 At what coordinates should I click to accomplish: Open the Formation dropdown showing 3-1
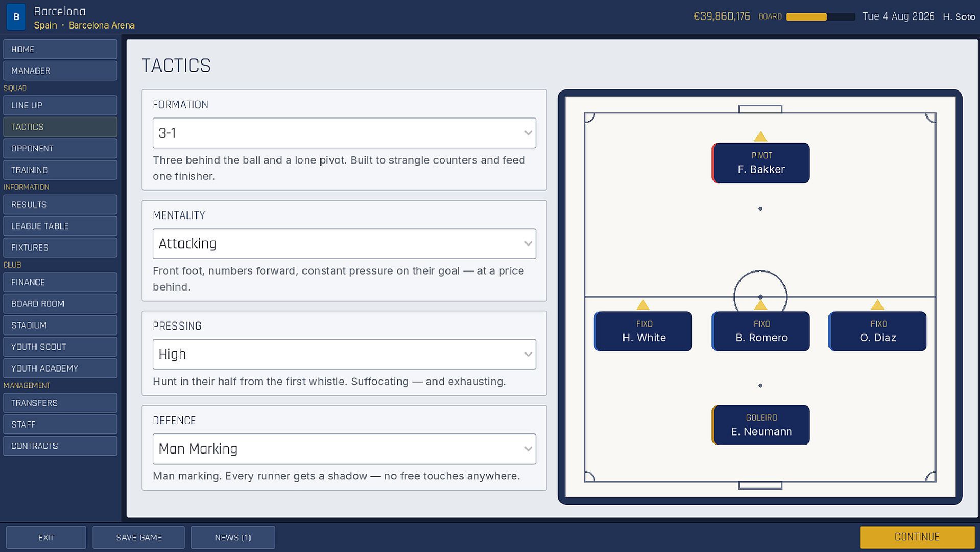coord(344,133)
